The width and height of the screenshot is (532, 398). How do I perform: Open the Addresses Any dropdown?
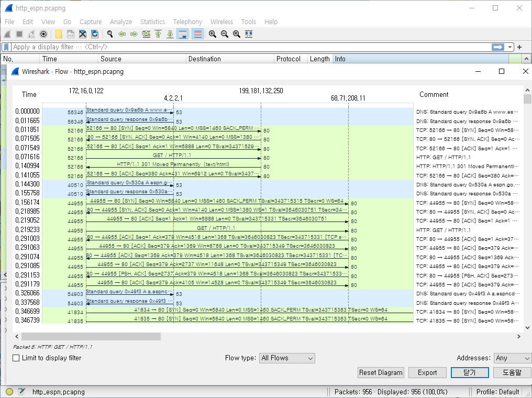(x=512, y=358)
